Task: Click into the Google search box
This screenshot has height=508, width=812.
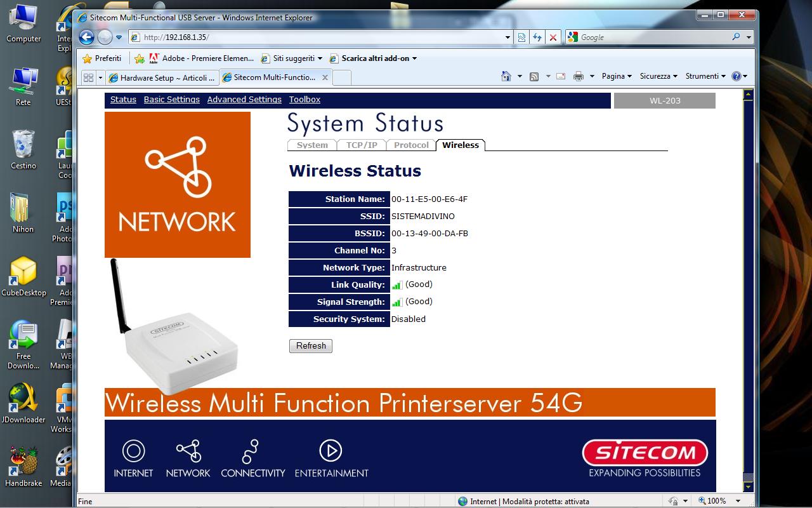Action: point(653,37)
